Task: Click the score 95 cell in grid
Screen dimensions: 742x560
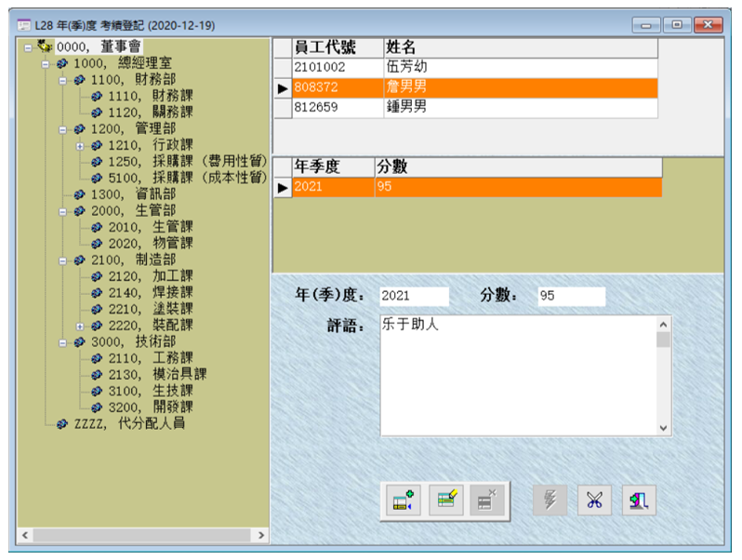Action: click(x=519, y=188)
